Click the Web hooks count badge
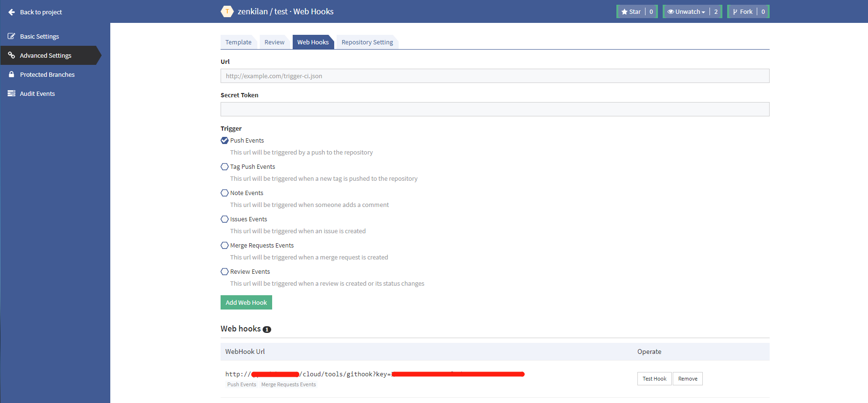This screenshot has width=868, height=403. 267,330
